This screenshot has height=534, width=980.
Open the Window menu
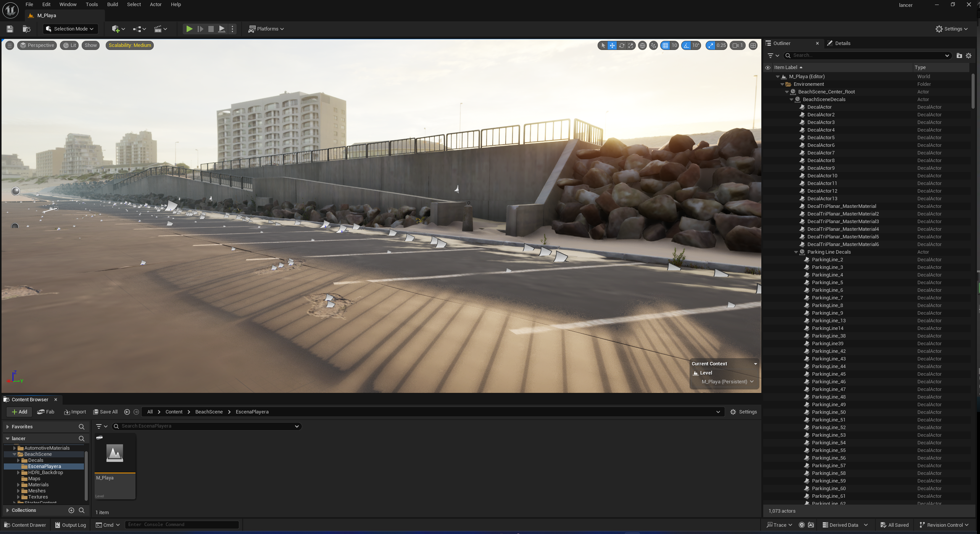(x=68, y=5)
